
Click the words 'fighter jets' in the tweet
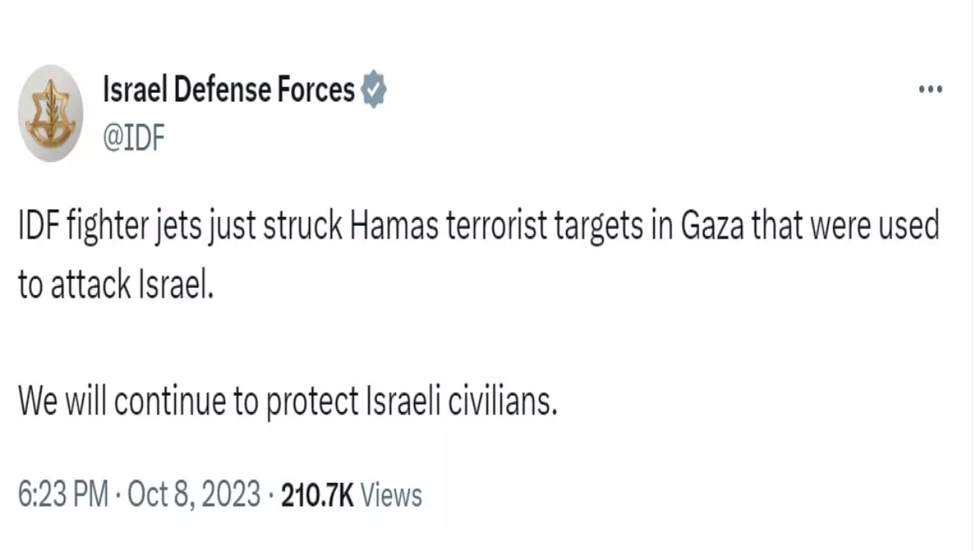pos(139,228)
